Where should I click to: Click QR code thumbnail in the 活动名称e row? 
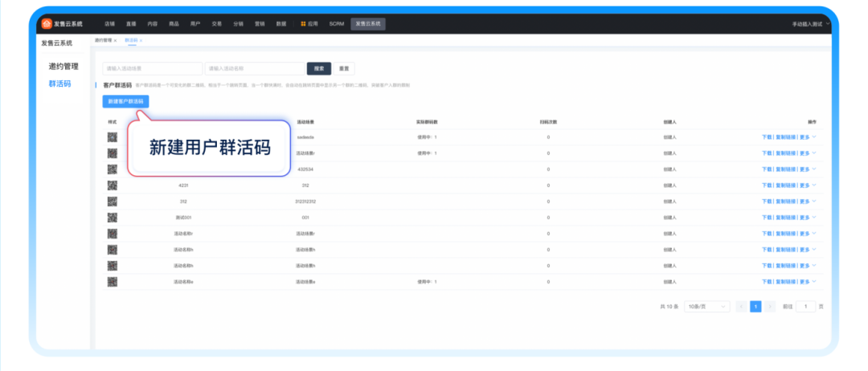click(x=113, y=281)
